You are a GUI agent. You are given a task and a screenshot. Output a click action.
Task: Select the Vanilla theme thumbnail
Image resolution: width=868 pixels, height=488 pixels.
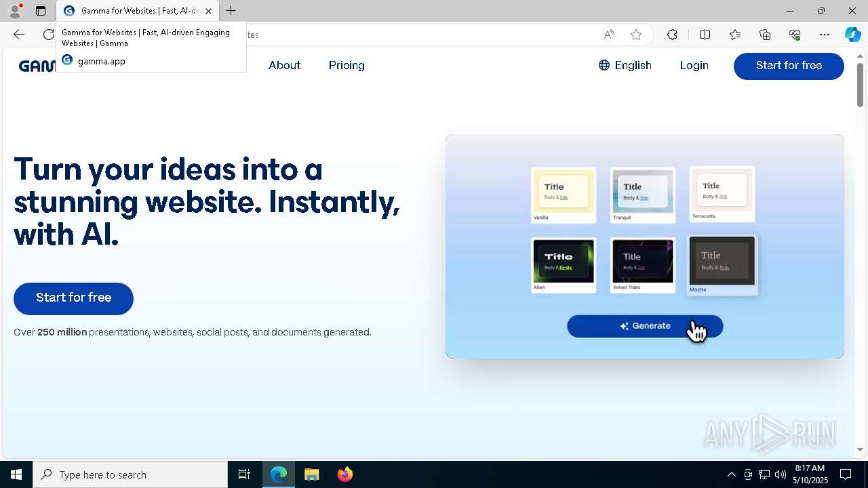coord(564,195)
